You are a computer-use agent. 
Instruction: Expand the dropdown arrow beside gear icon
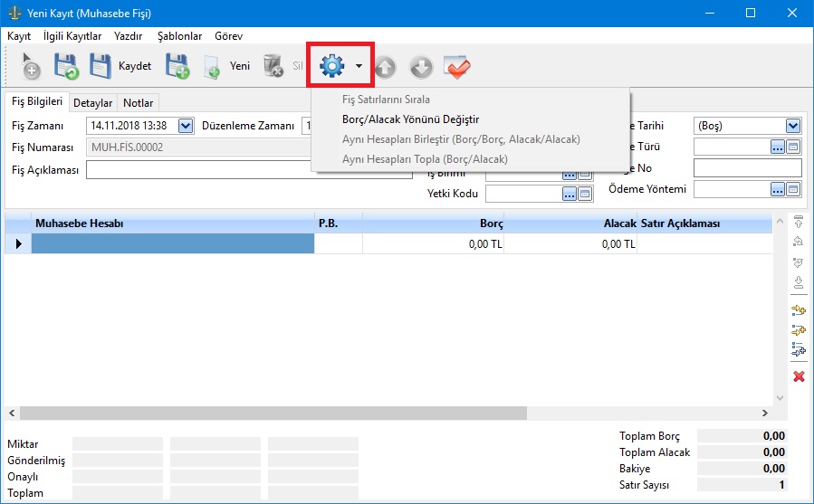[359, 66]
